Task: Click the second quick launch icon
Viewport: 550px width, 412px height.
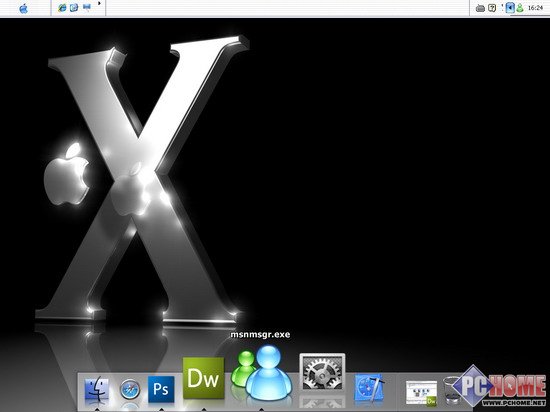Action: point(74,7)
